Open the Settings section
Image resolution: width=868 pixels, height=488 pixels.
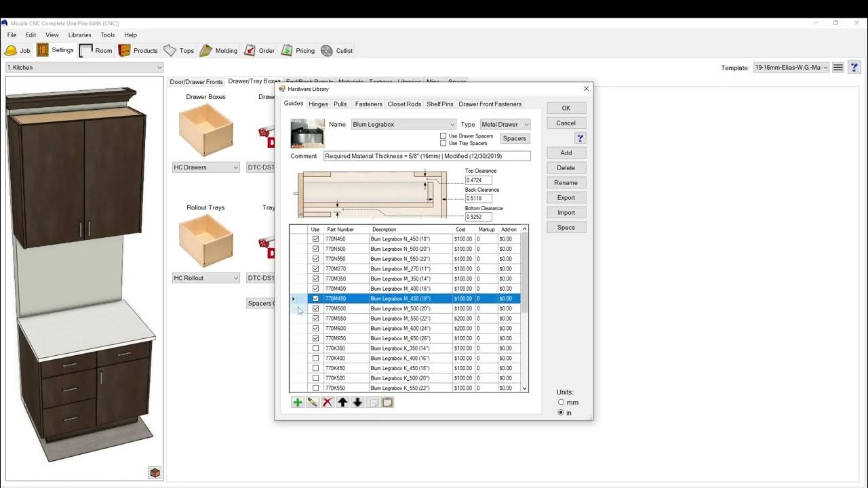(56, 50)
